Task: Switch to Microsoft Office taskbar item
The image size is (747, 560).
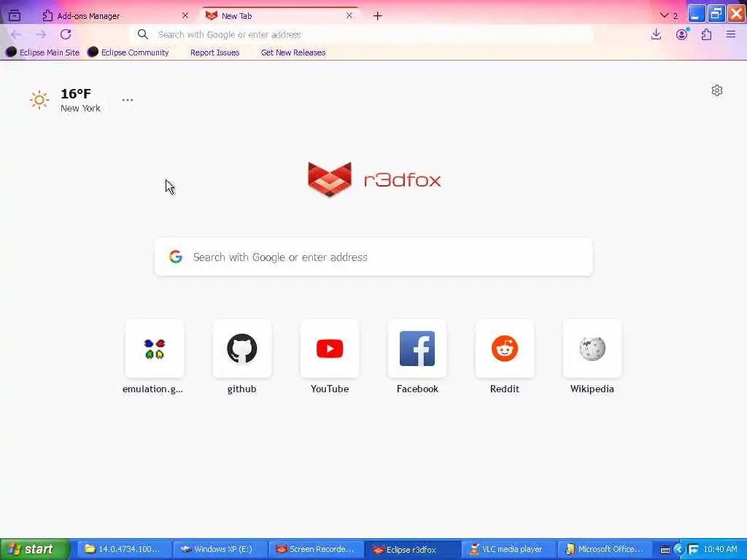Action: [x=604, y=550]
